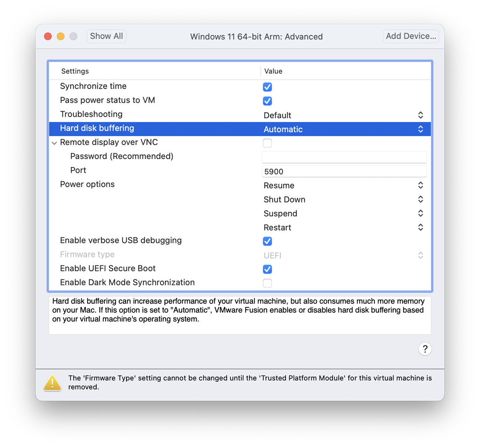480x448 pixels.
Task: Click the Settings column header
Action: pos(75,71)
